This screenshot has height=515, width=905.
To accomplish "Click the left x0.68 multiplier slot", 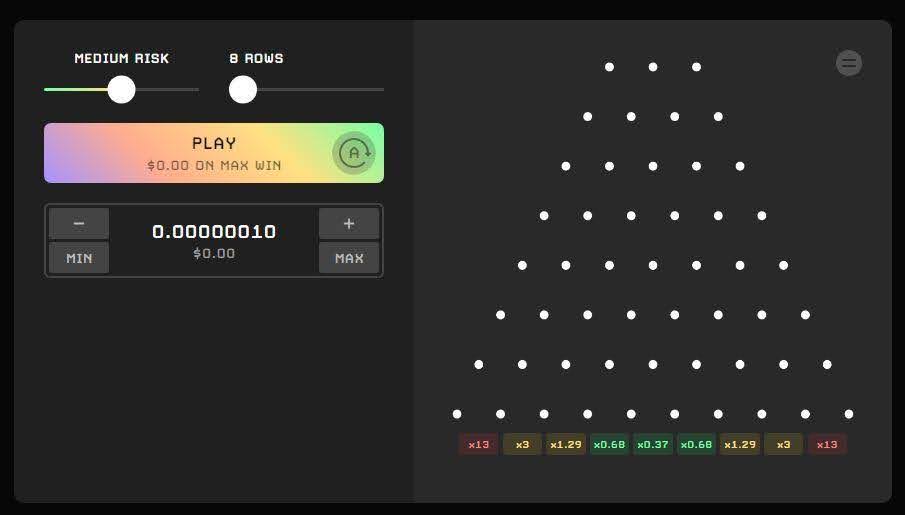I will 609,444.
